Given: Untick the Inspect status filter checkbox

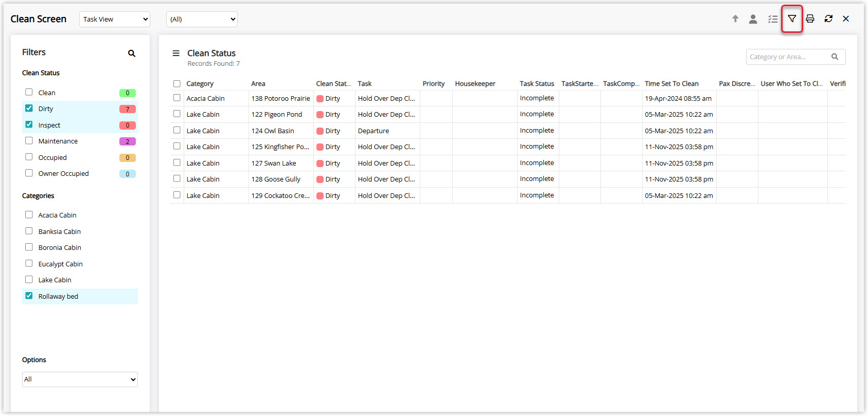Looking at the screenshot, I should coord(29,124).
